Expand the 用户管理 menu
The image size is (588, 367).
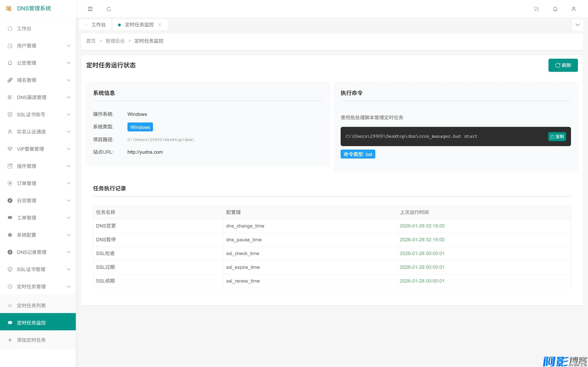pyautogui.click(x=38, y=46)
